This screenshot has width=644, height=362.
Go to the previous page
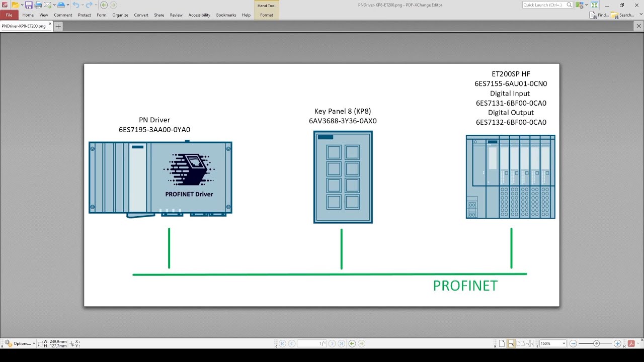click(x=292, y=343)
